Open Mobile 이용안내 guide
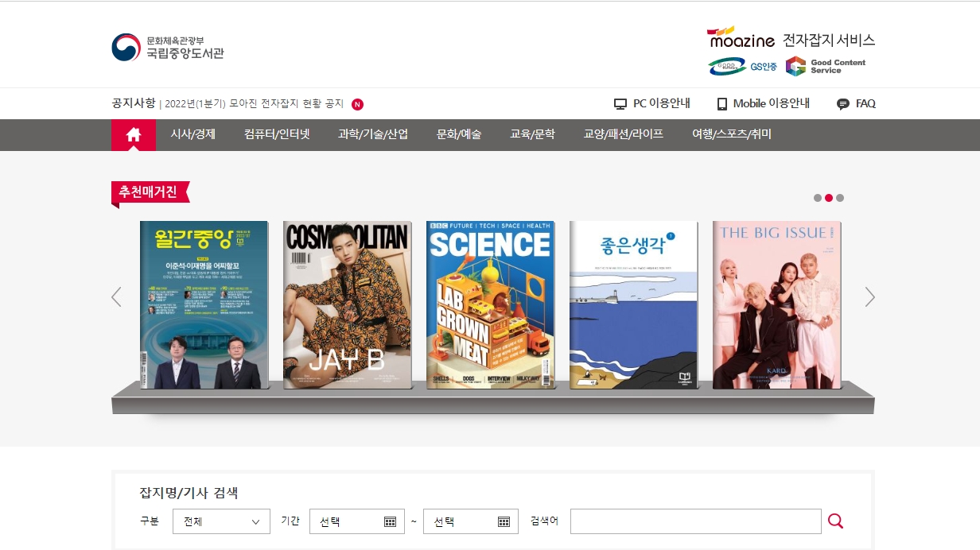This screenshot has width=980, height=550. tap(764, 104)
